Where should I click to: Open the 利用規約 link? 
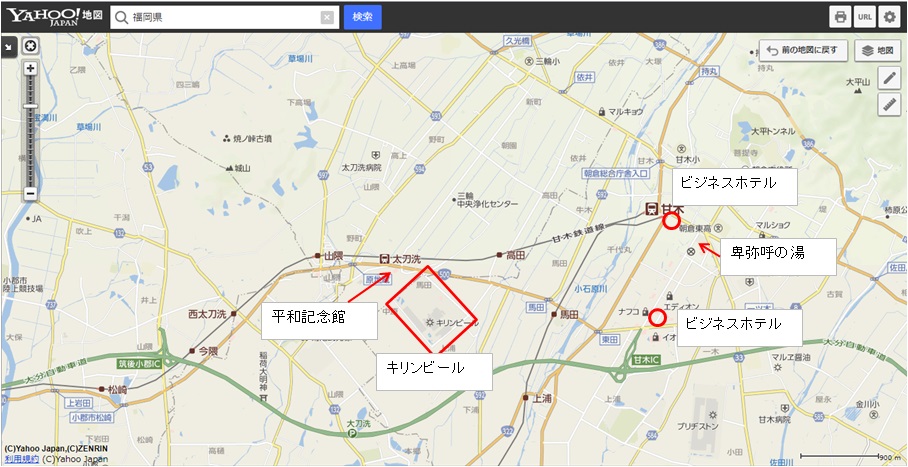coord(21,458)
